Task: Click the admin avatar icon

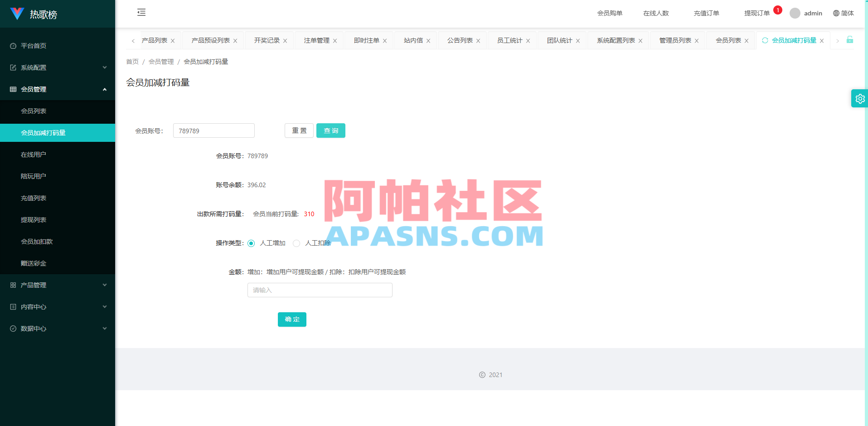Action: (x=795, y=13)
